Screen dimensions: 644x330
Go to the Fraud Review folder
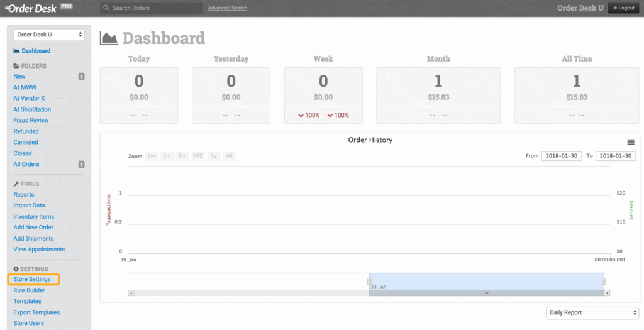31,120
